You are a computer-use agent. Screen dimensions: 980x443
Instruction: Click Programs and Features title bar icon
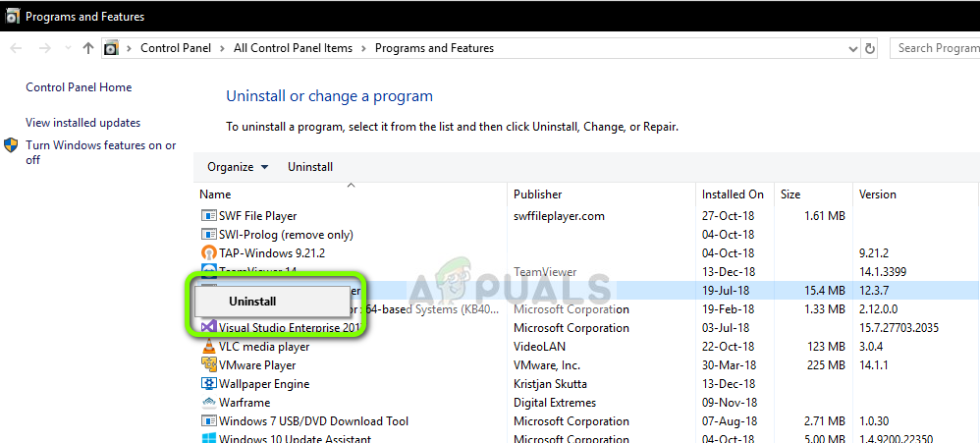pyautogui.click(x=12, y=17)
